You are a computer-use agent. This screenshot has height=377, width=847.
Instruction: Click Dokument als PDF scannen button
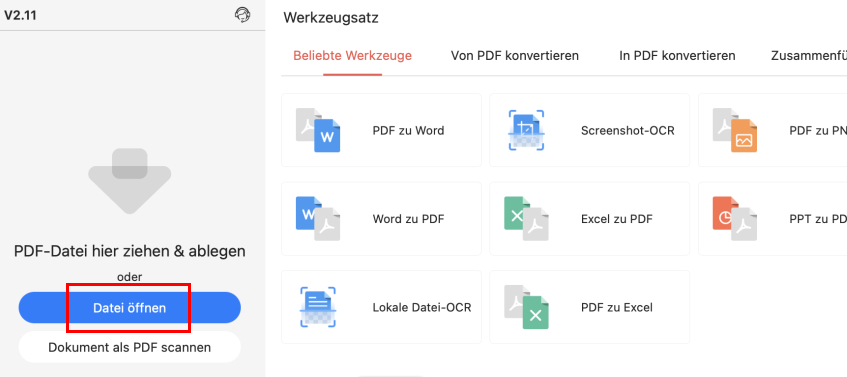130,347
